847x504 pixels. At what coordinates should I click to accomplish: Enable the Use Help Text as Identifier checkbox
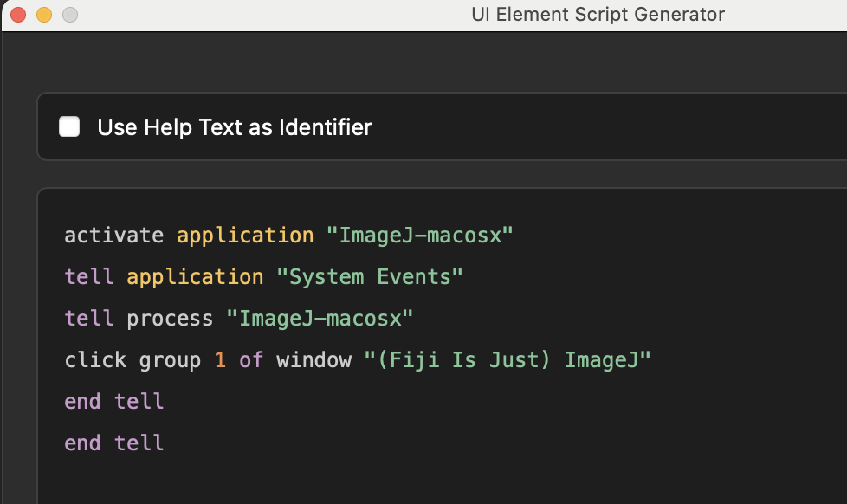pos(69,127)
